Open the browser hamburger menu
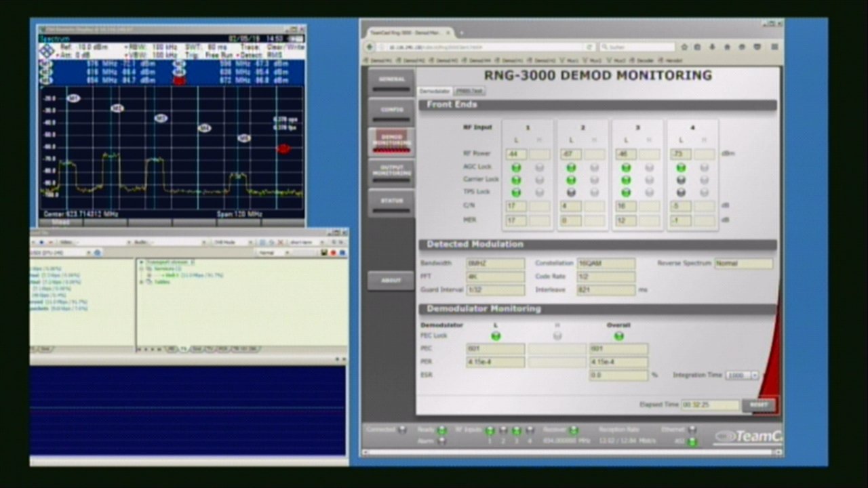This screenshot has height=488, width=868. [x=774, y=47]
